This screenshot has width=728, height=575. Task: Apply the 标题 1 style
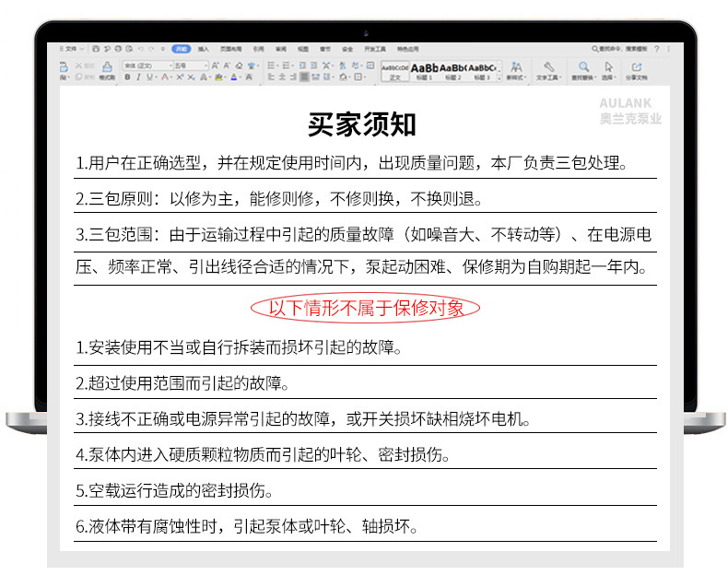(424, 72)
